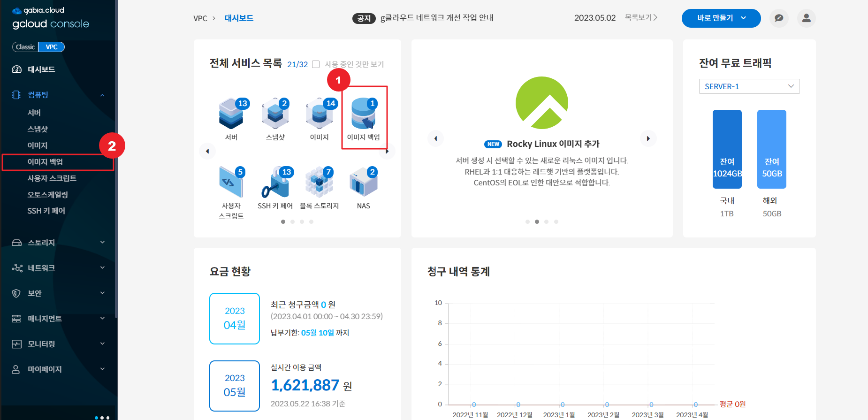868x420 pixels.
Task: Open the SERVER-1 traffic dropdown
Action: (749, 86)
